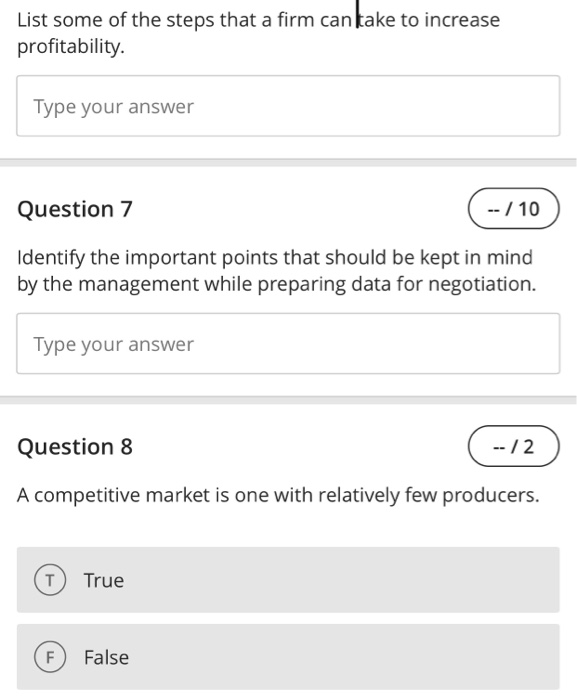The width and height of the screenshot is (577, 700).
Task: Click the 'Identify the important points' question text
Action: 276,271
